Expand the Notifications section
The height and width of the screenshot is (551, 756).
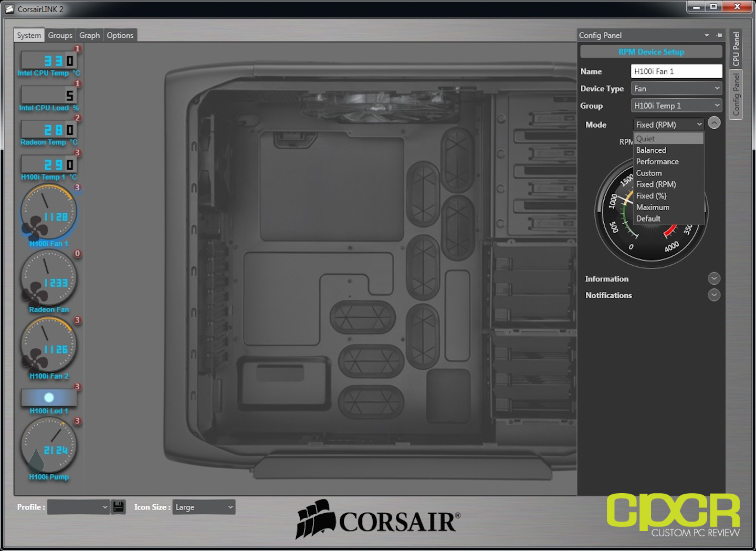714,295
